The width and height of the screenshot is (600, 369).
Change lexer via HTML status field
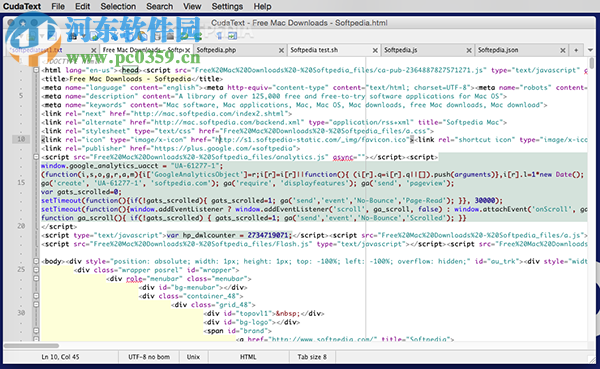(248, 357)
